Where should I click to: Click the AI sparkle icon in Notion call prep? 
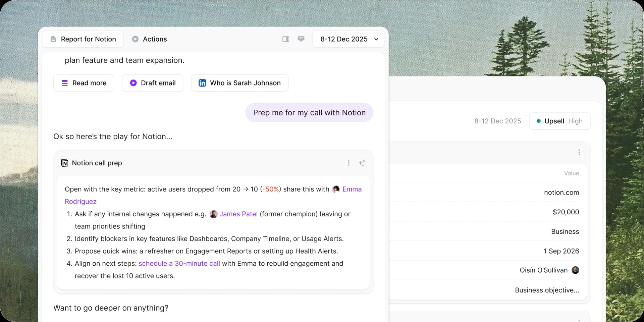point(362,163)
